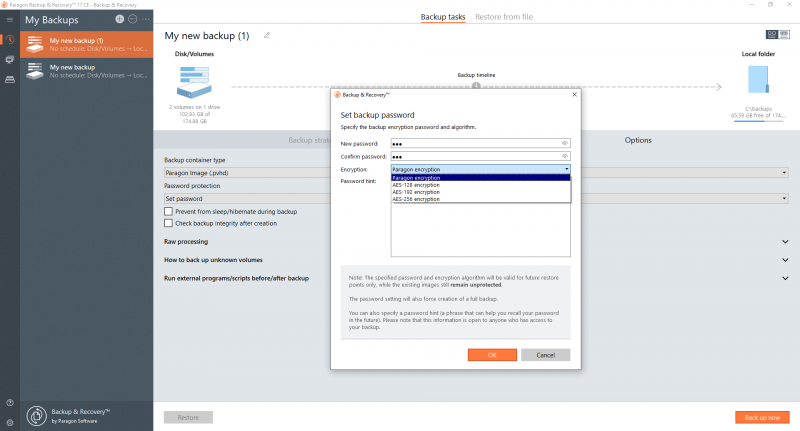The height and width of the screenshot is (431, 800).
Task: Enable Check backup integrity after creation
Action: click(168, 223)
